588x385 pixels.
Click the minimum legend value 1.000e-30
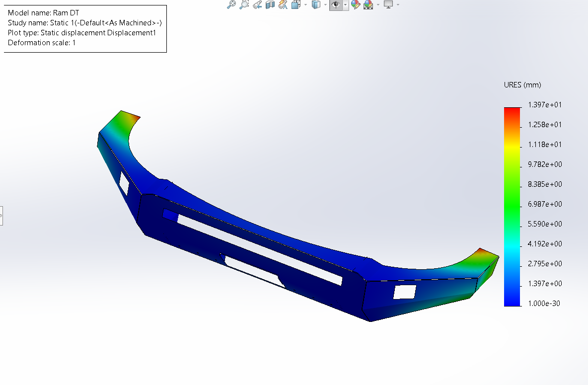click(x=544, y=304)
